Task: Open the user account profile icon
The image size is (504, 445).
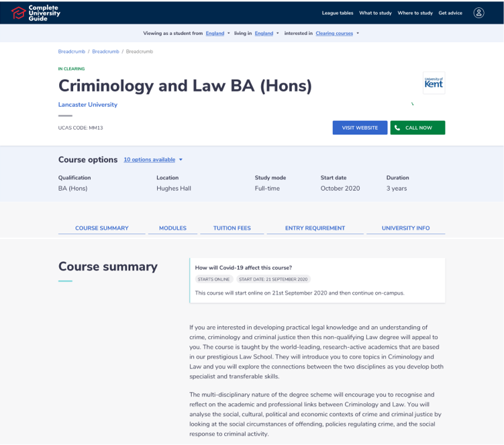Action: tap(478, 13)
